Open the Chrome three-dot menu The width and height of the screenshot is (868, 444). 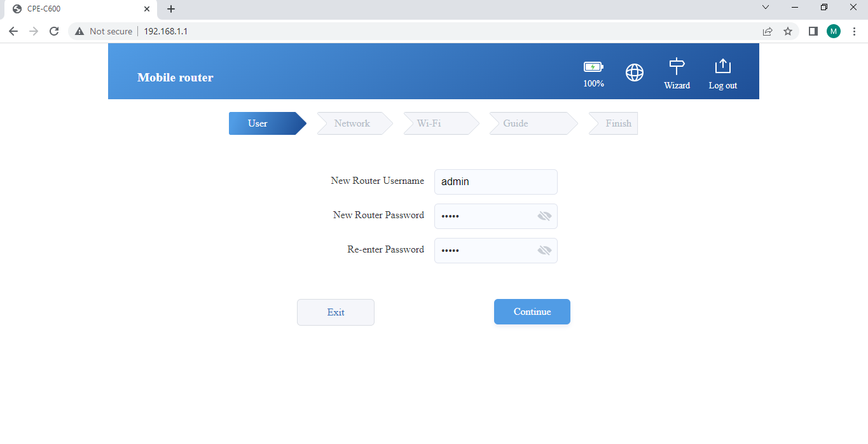[854, 31]
